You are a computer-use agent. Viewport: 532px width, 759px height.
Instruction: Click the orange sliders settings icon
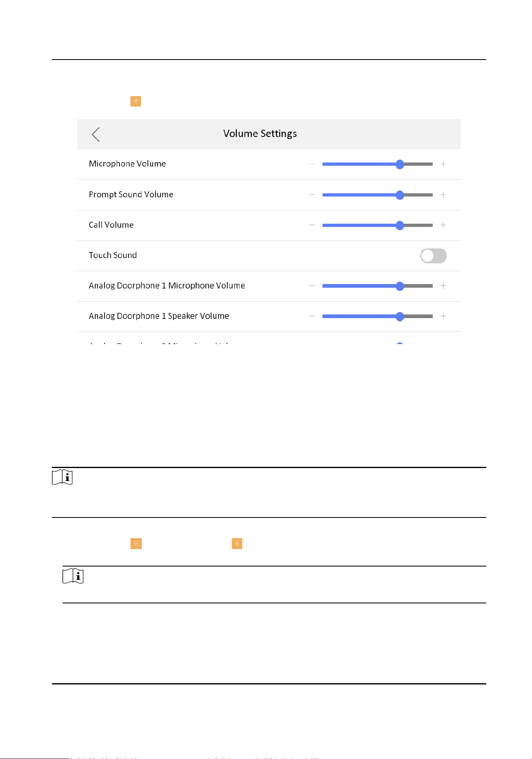tap(136, 544)
